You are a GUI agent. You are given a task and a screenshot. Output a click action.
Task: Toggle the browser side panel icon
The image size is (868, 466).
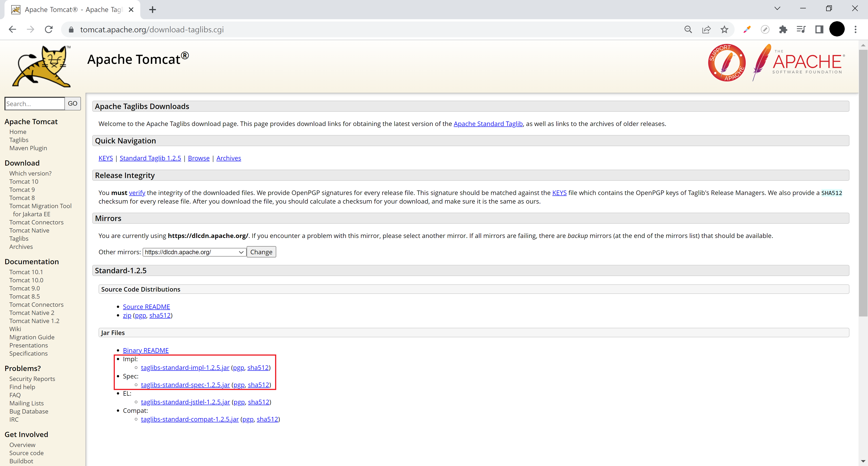tap(819, 30)
